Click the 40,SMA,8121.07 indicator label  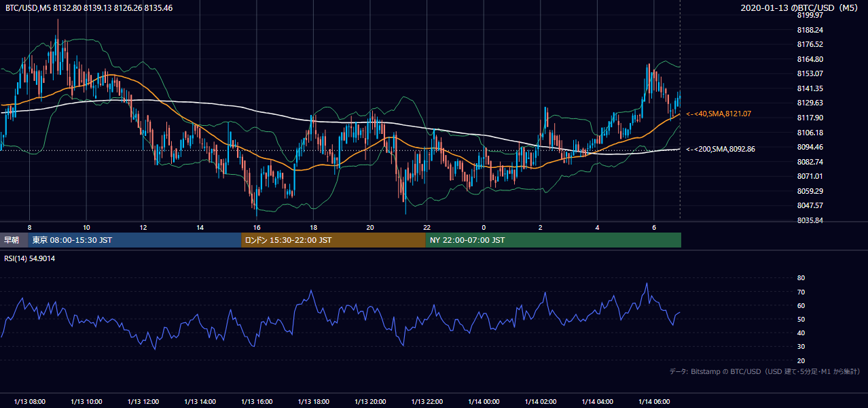[x=719, y=114]
